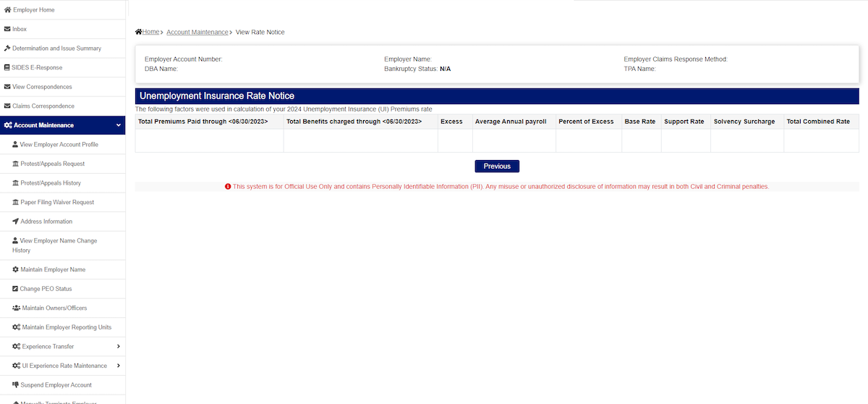Click the gavel icon for Determination and Issue Summary
Image resolution: width=868 pixels, height=404 pixels.
tap(7, 49)
